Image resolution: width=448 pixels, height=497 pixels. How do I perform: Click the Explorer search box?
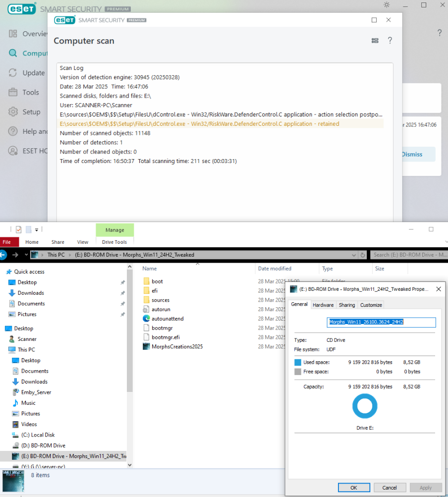(x=409, y=255)
